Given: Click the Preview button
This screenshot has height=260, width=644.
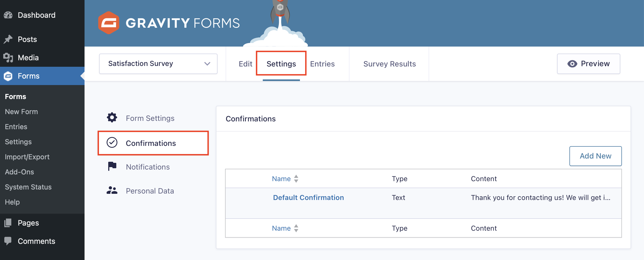Looking at the screenshot, I should tap(589, 64).
